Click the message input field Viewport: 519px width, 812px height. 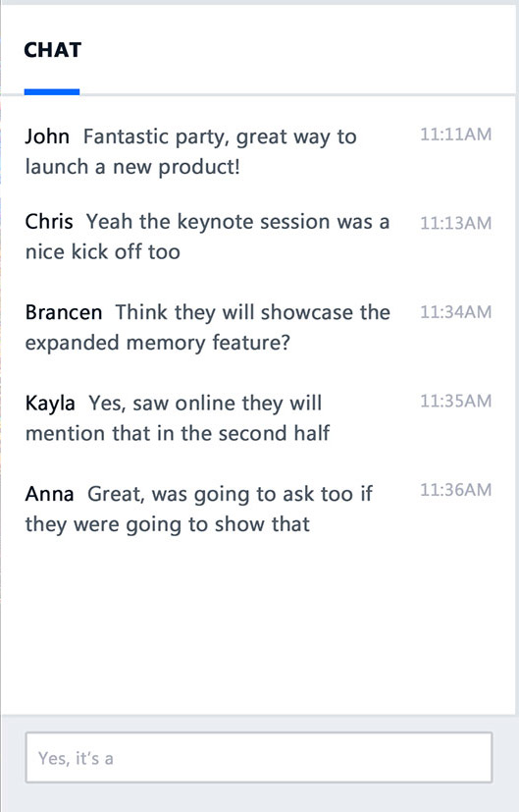[x=259, y=757]
